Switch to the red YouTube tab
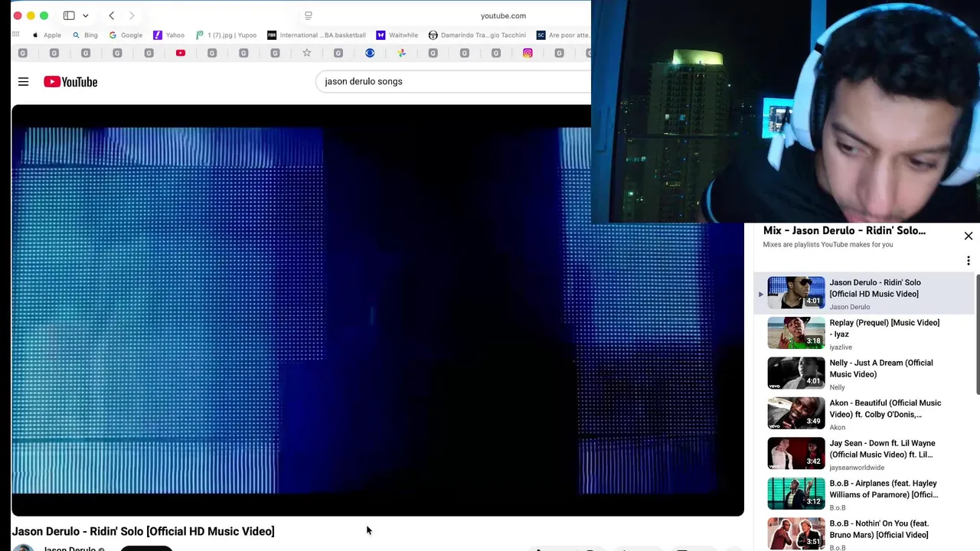Screen dimensions: 980x551 click(181, 53)
